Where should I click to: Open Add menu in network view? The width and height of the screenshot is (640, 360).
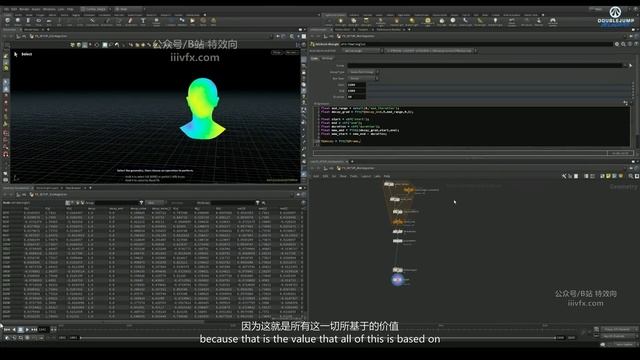[x=316, y=176]
